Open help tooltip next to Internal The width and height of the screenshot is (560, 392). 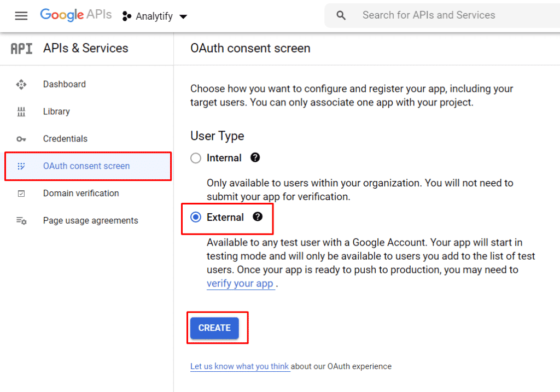tap(255, 157)
